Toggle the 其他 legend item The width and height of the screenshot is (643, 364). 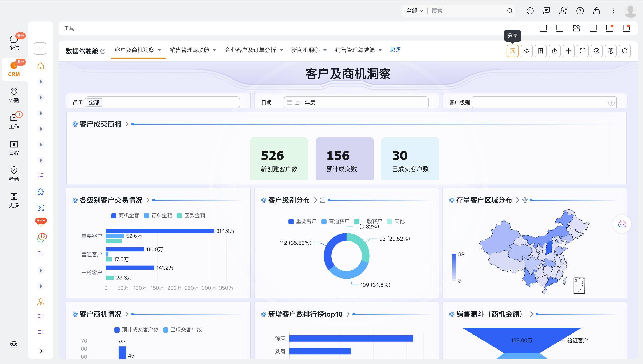pyautogui.click(x=396, y=221)
